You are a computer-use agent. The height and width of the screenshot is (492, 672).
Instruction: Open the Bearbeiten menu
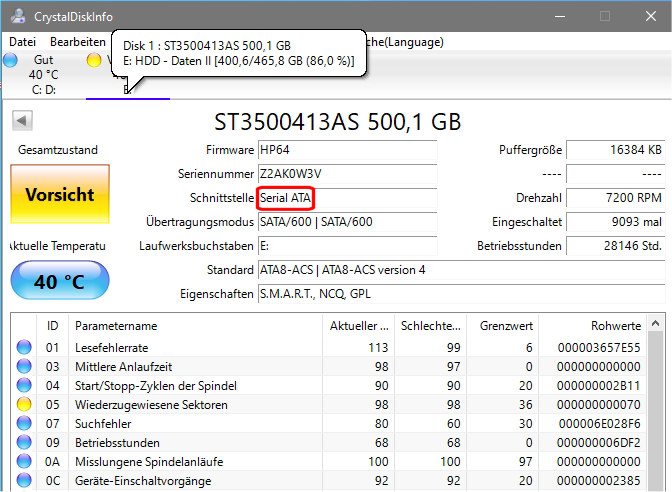78,42
